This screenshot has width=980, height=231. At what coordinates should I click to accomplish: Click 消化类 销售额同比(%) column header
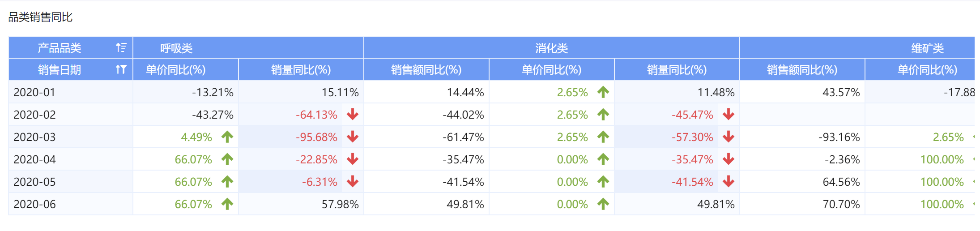click(426, 70)
